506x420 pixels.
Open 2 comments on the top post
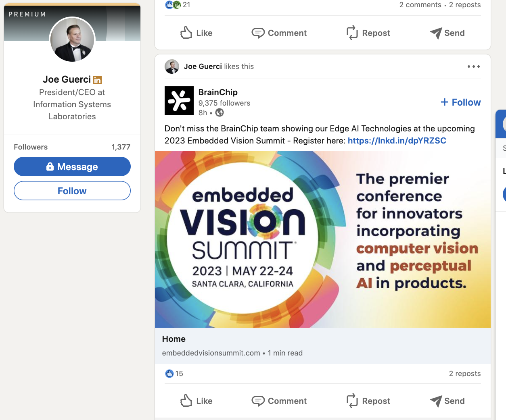point(420,5)
